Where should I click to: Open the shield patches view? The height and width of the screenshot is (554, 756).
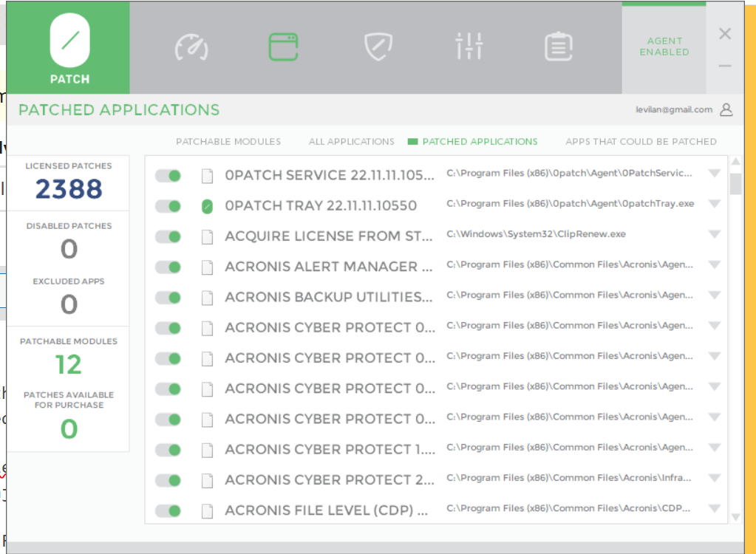pyautogui.click(x=378, y=47)
